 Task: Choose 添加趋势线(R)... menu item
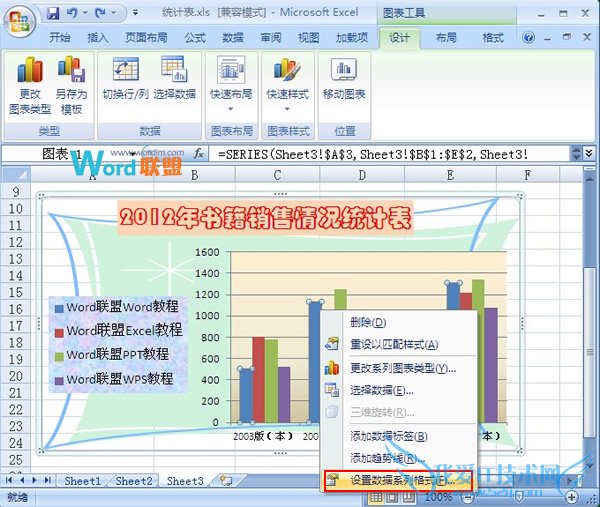point(399,458)
